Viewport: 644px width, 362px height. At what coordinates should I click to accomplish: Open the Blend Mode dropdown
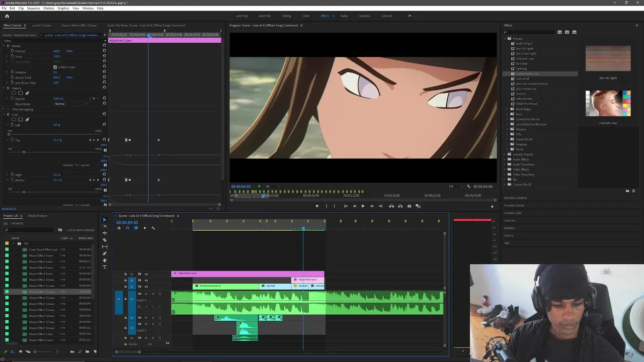[x=71, y=104]
